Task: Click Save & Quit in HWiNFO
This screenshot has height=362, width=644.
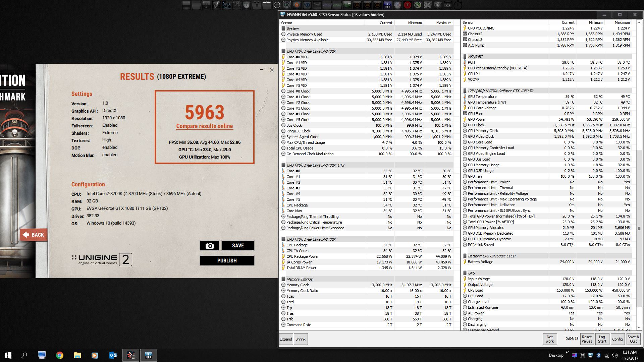Action: coord(633,339)
